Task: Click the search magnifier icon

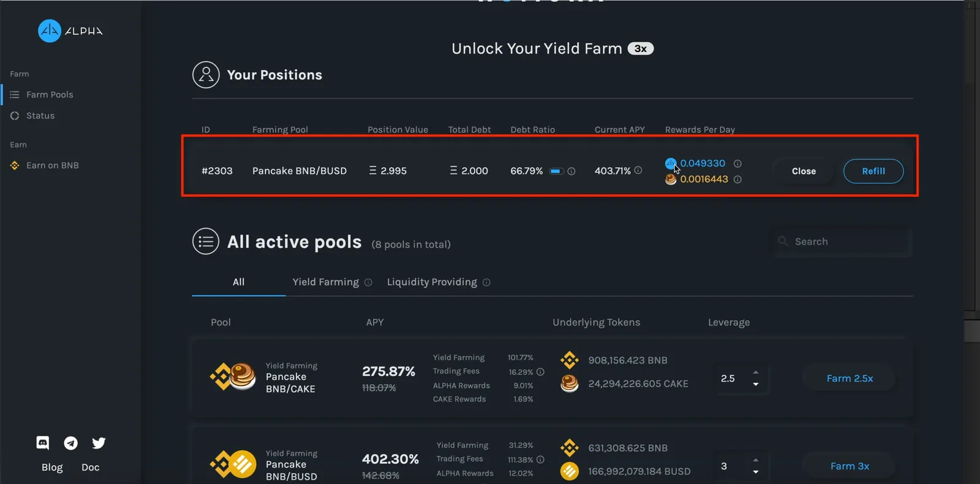Action: coord(783,241)
